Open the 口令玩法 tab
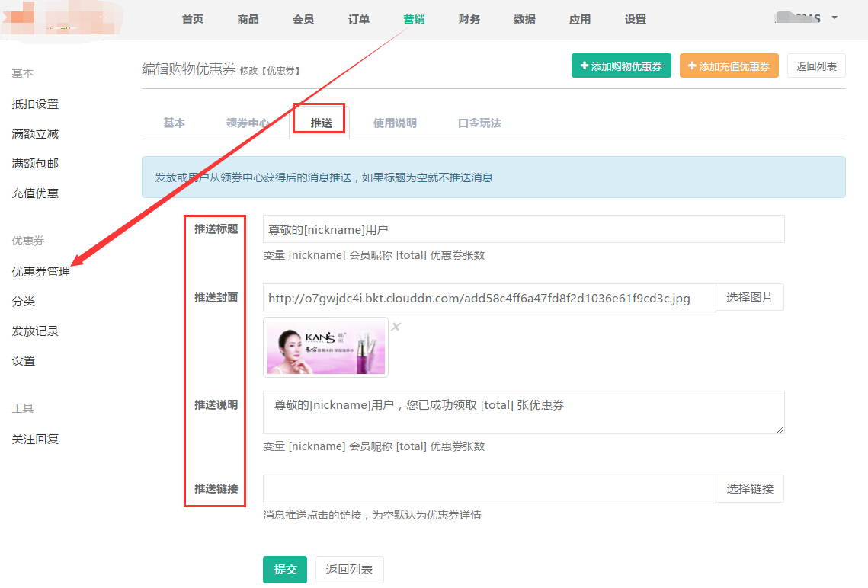The height and width of the screenshot is (588, 868). 479,123
